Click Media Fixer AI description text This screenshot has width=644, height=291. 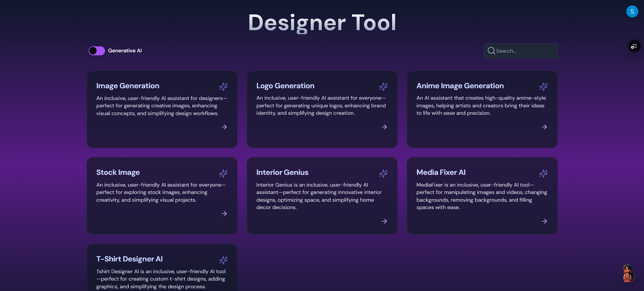[482, 196]
